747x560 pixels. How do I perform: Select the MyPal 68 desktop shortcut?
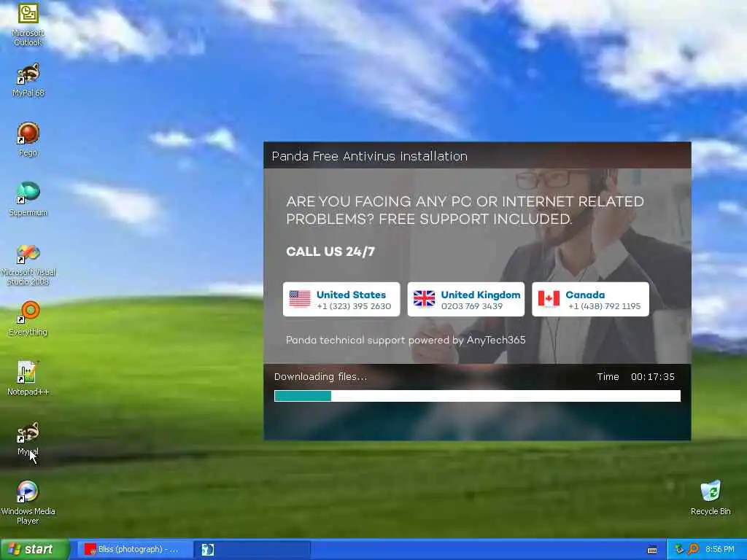click(28, 79)
